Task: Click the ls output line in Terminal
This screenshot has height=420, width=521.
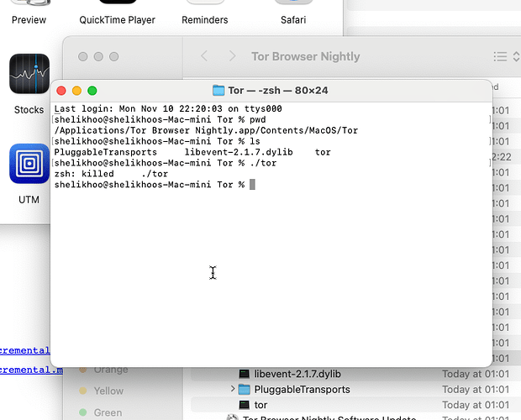Action: coord(192,152)
